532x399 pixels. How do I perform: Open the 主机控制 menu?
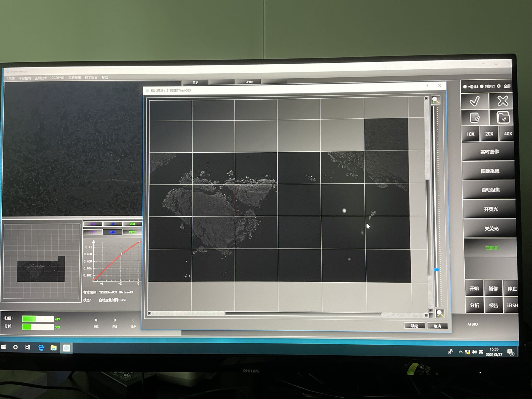[41, 78]
